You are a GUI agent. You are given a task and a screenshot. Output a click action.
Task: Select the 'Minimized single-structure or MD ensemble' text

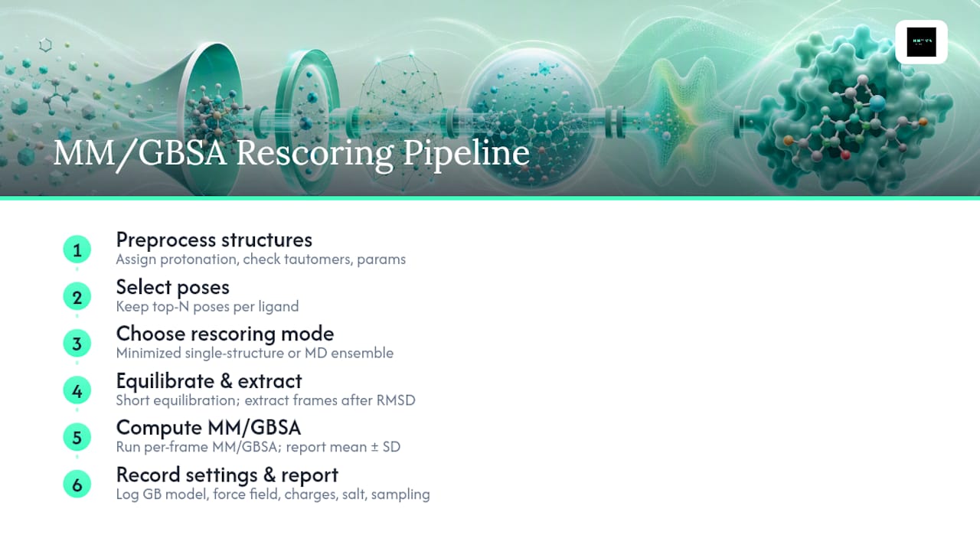(x=254, y=354)
